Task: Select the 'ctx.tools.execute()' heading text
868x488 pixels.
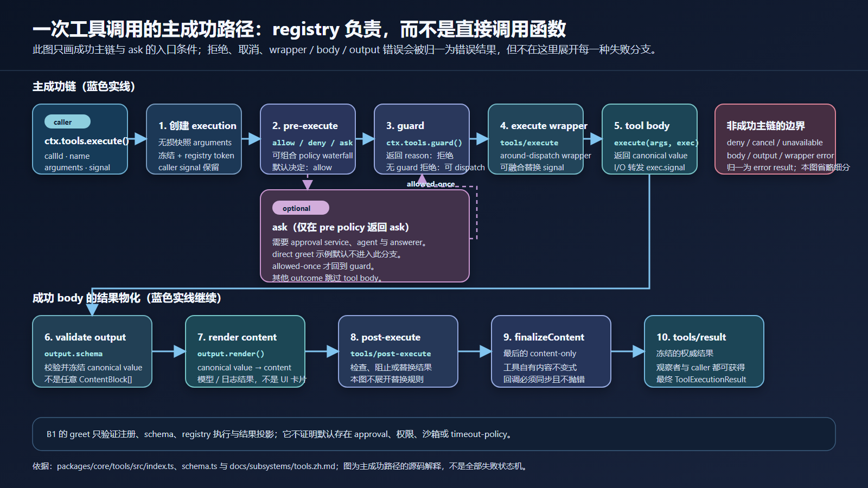Action: point(87,141)
